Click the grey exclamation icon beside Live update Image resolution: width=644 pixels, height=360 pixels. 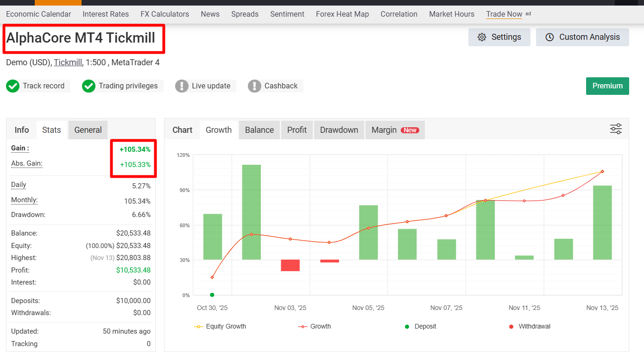182,86
